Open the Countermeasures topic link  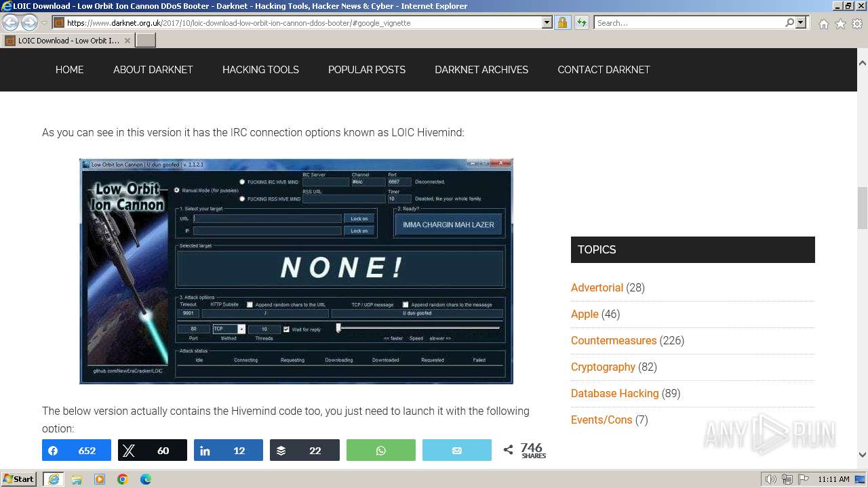pyautogui.click(x=614, y=340)
